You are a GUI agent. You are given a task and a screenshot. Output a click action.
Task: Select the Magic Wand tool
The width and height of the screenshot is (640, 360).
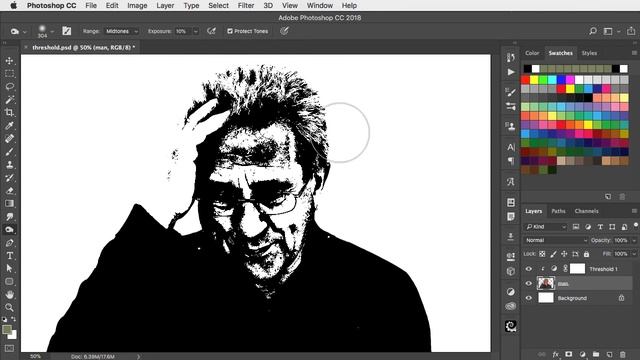(9, 100)
